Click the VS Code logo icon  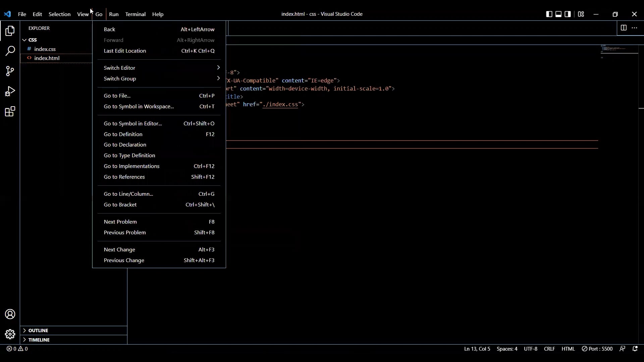7,14
